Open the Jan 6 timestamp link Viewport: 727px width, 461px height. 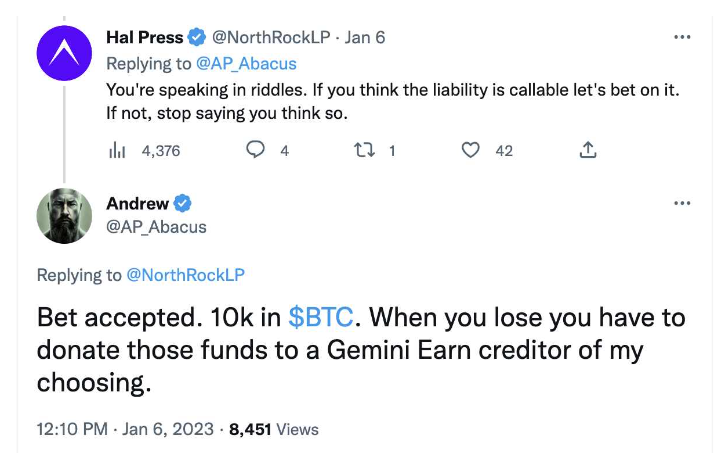tap(364, 38)
